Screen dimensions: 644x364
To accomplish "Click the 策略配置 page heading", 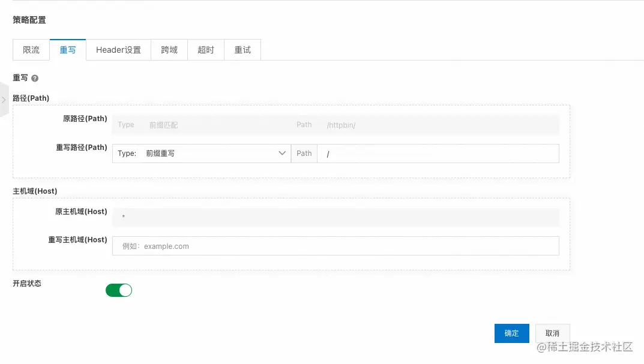I will click(29, 20).
